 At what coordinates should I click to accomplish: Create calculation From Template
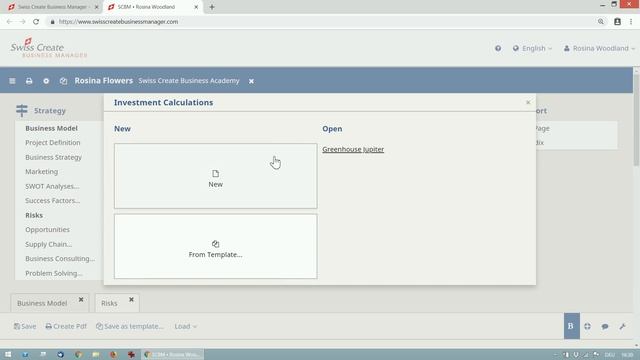216,247
